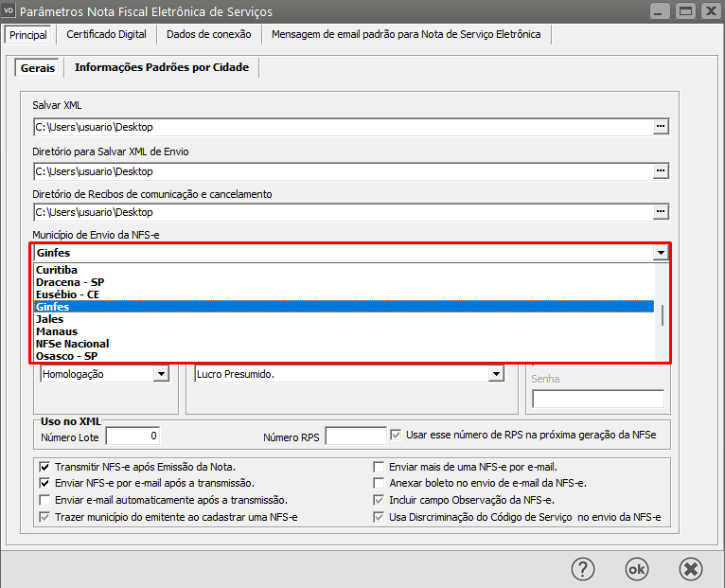Select NFSe Nacional from the list

pos(72,344)
